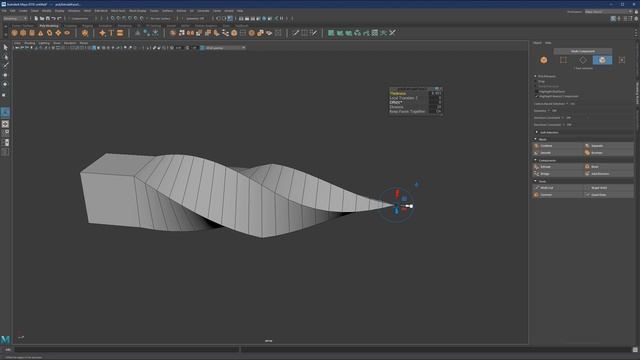Screen dimensions: 640x360
Task: Activate the Scale tool in toolbox
Action: point(5,94)
